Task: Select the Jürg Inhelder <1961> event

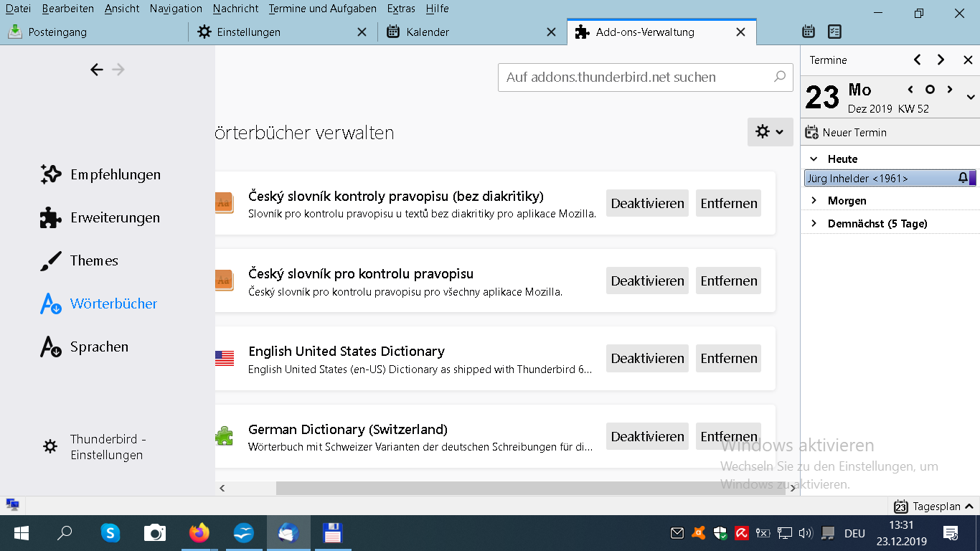Action: 890,178
